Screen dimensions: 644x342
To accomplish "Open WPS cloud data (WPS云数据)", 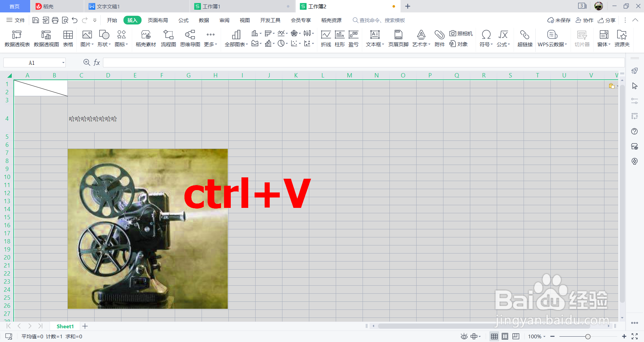I will tap(552, 38).
